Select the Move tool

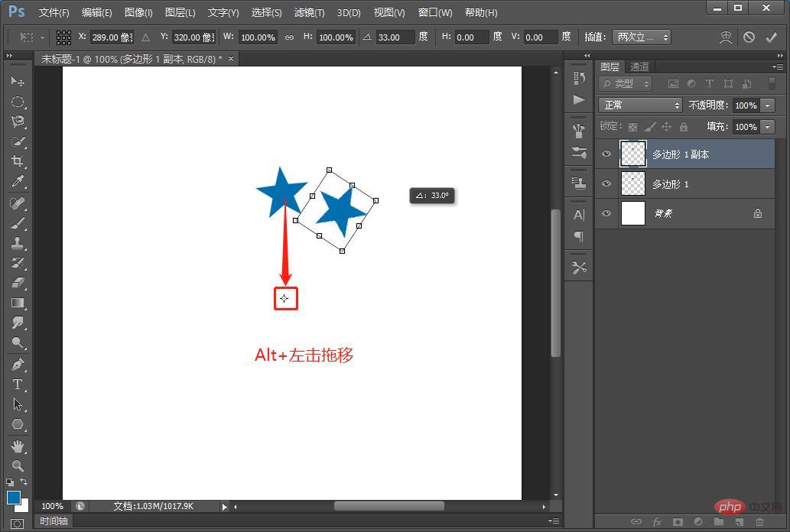[x=18, y=82]
